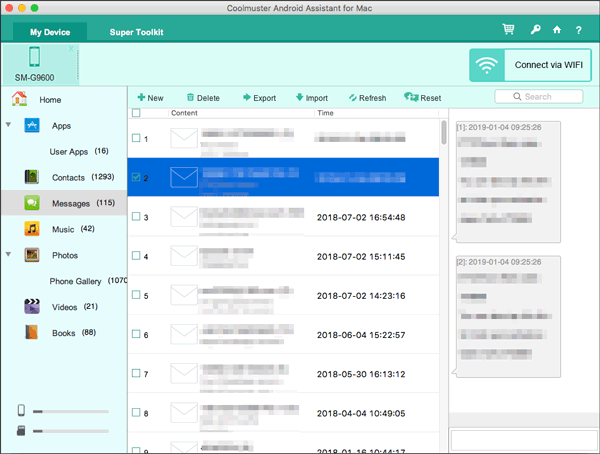Sort by the Time column header
Image resolution: width=600 pixels, height=454 pixels.
pos(325,113)
